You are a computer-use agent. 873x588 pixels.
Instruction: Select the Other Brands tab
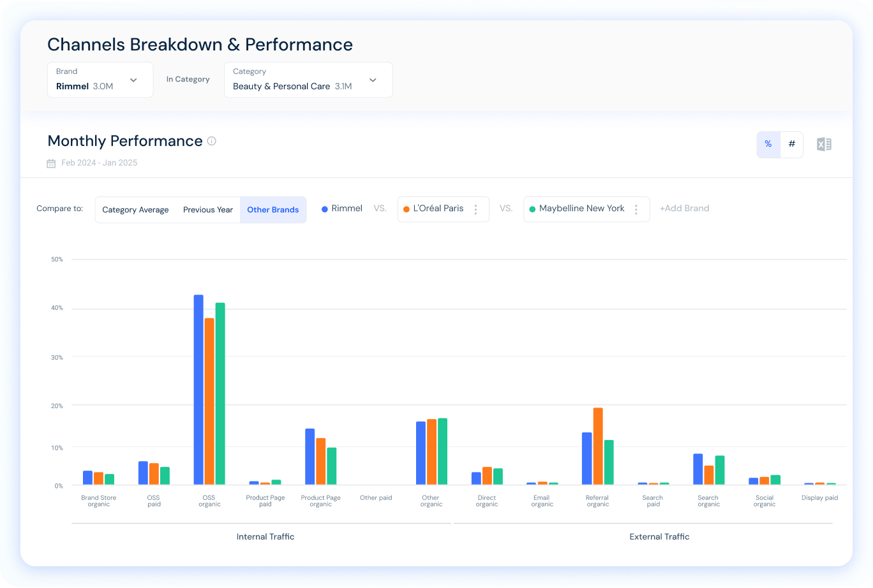coord(273,209)
